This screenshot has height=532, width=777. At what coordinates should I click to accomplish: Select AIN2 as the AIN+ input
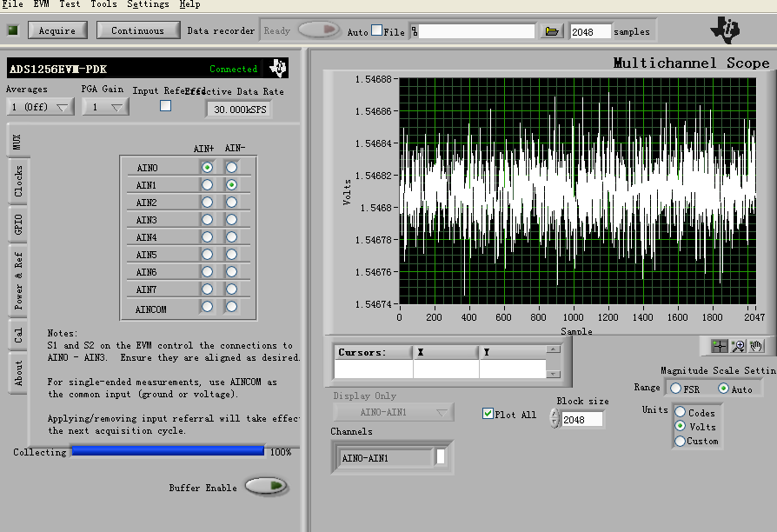tap(207, 202)
